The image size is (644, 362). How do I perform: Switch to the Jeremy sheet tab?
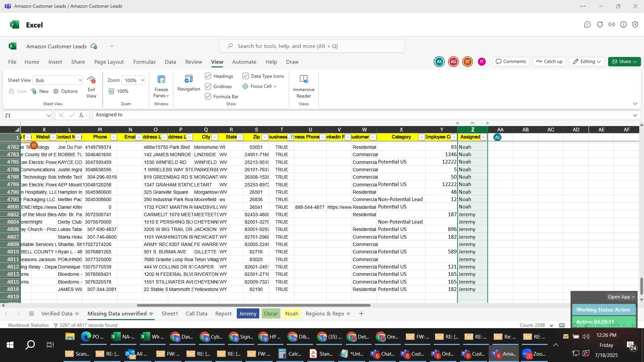(x=248, y=314)
